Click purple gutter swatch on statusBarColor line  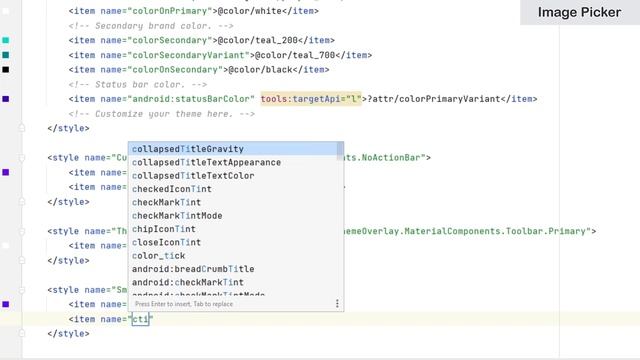(6, 99)
